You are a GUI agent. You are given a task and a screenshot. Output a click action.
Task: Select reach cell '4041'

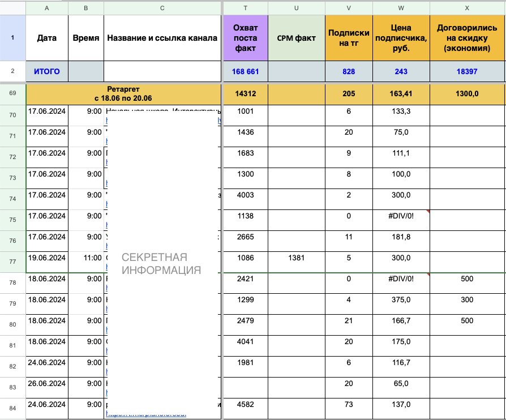(246, 346)
